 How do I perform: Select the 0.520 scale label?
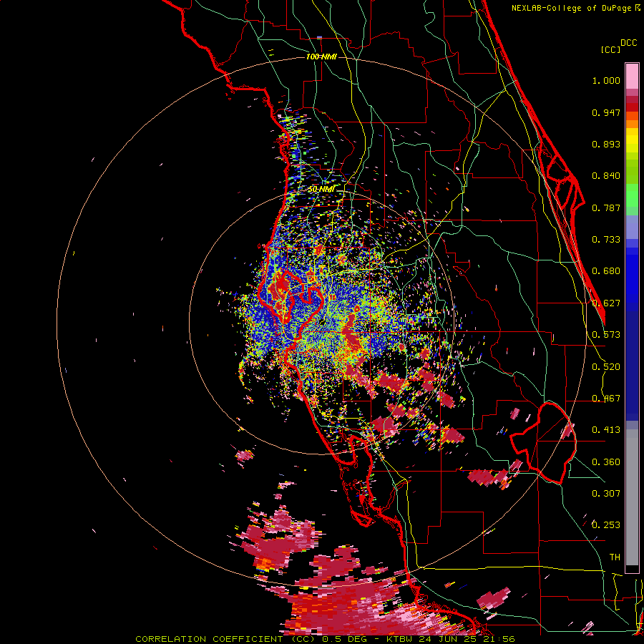606,367
